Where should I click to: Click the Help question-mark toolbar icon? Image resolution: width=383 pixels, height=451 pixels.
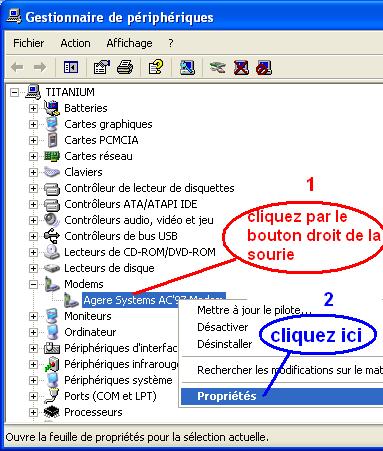[x=156, y=67]
